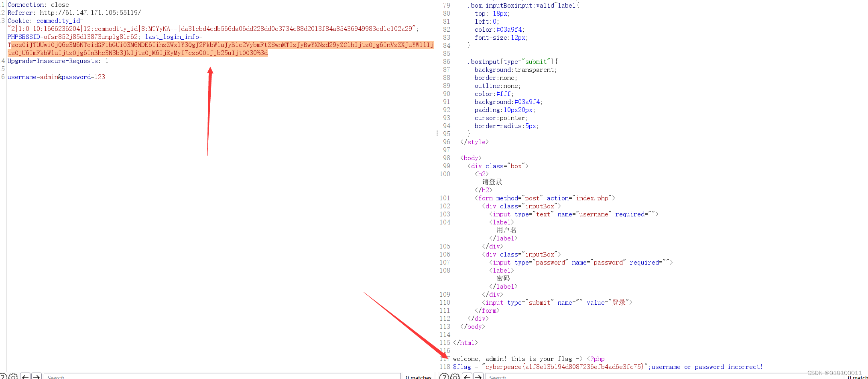The height and width of the screenshot is (379, 868).
Task: Go to next match in response panel
Action: point(478,377)
